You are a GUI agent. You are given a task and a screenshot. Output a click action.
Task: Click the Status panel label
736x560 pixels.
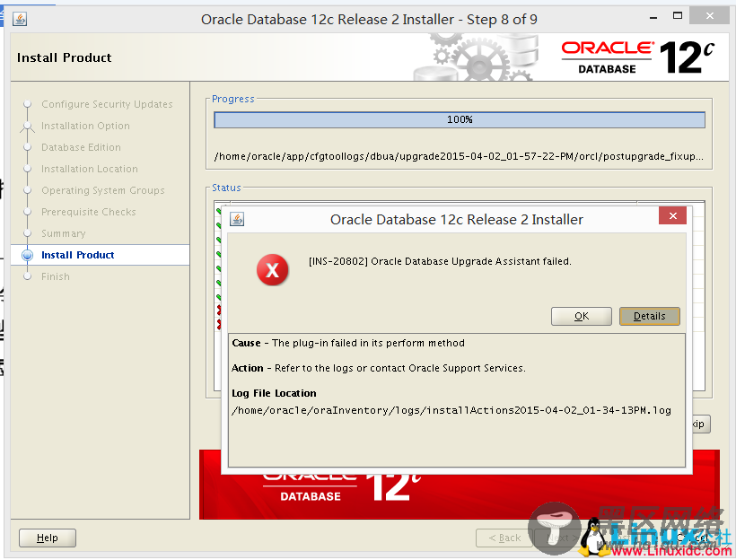(x=226, y=188)
